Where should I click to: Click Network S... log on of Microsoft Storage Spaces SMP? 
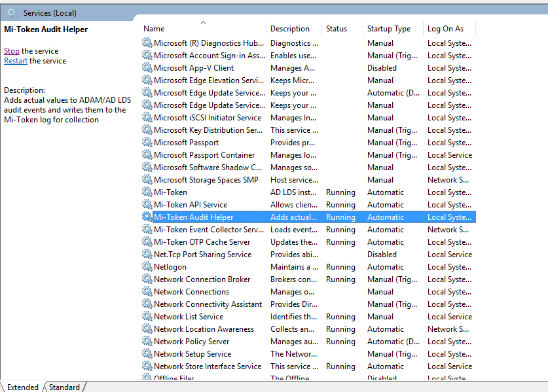448,180
